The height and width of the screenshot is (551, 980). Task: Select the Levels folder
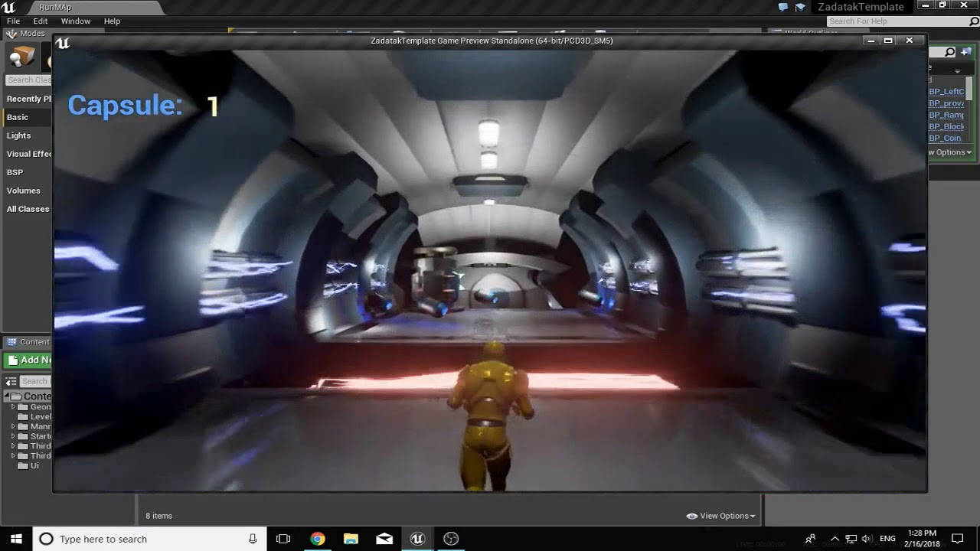pyautogui.click(x=35, y=417)
